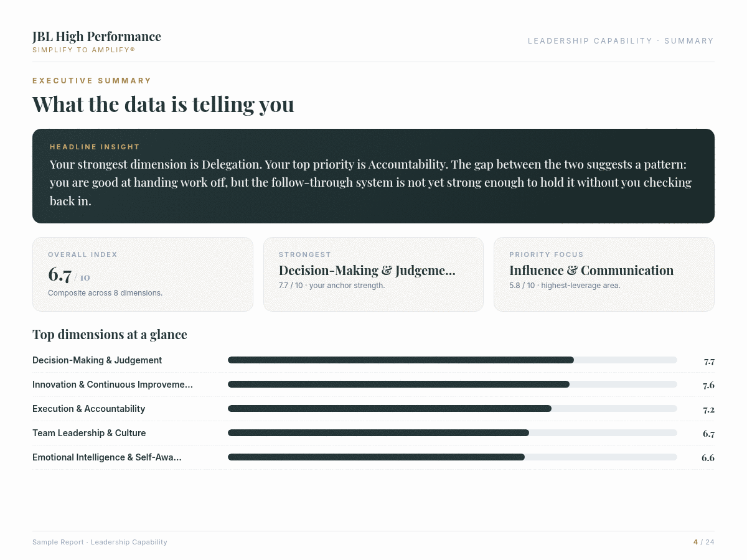Click the JBL High Performance logo title
This screenshot has width=747, height=560.
point(96,36)
